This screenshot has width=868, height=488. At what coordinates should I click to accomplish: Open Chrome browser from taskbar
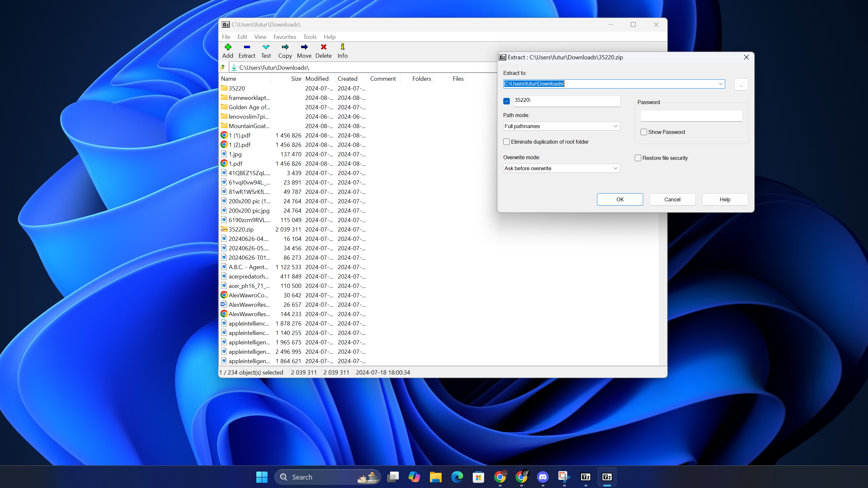pyautogui.click(x=500, y=477)
